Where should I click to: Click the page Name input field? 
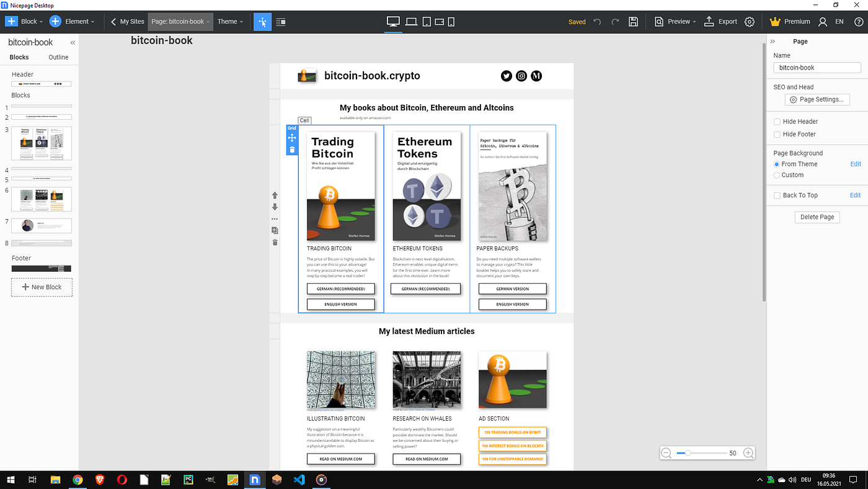point(817,68)
